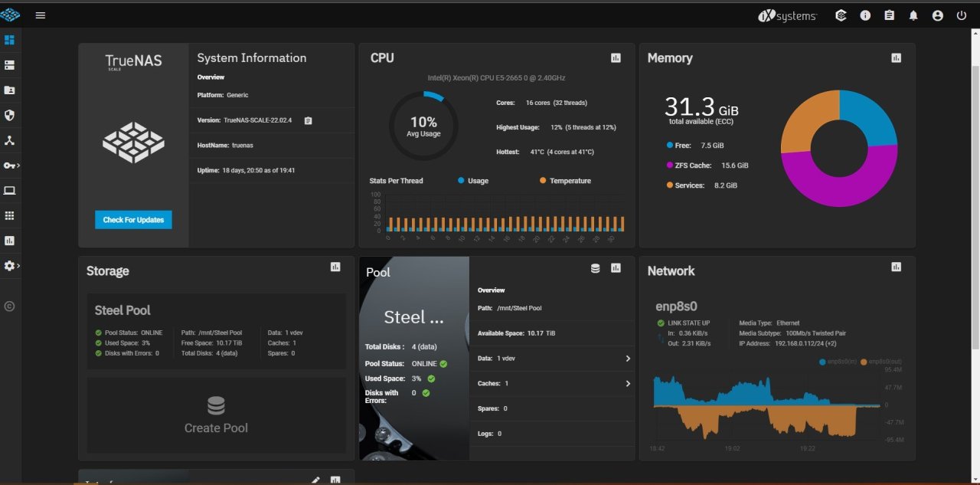Expand the Data 1 vdev row
980x485 pixels.
click(628, 359)
